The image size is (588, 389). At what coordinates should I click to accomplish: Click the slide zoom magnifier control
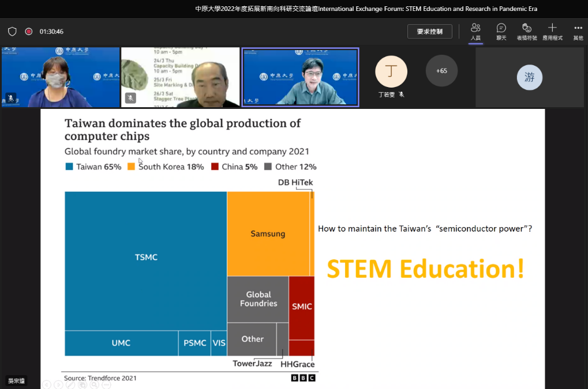point(95,384)
